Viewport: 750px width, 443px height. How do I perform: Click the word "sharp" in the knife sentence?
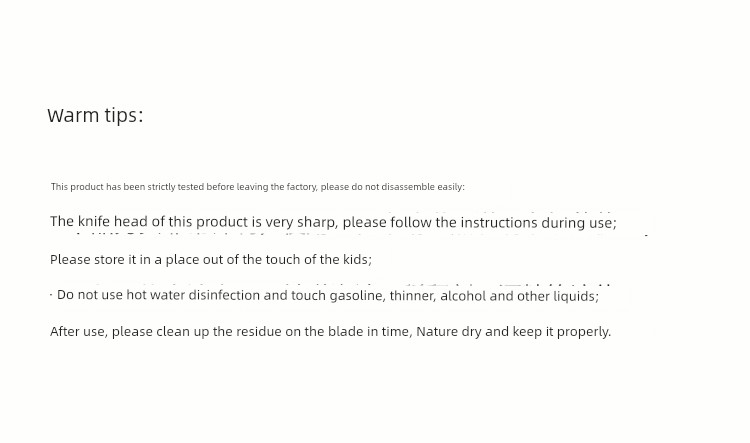point(317,222)
